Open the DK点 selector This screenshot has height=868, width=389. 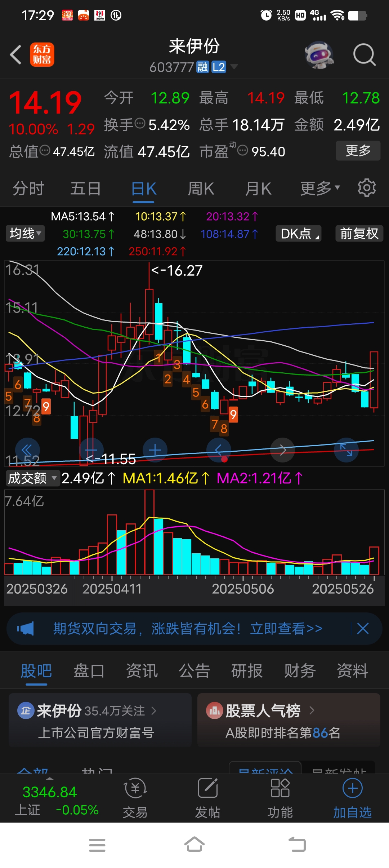point(299,234)
